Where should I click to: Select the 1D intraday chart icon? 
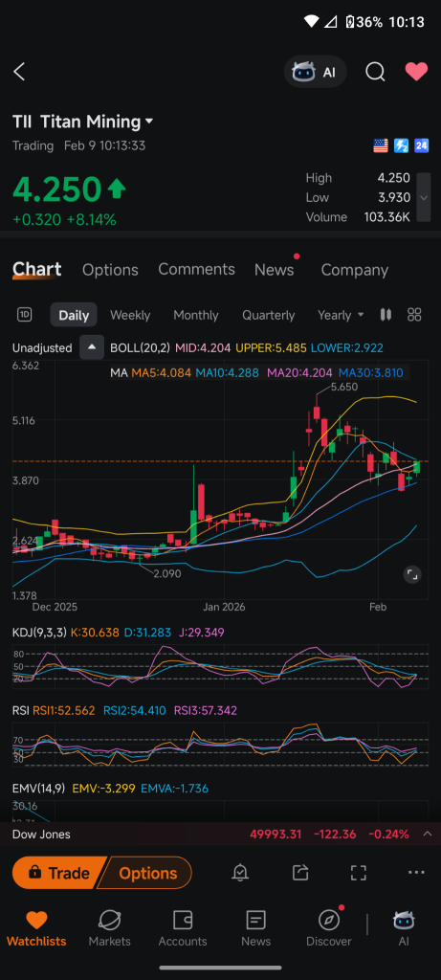click(x=24, y=314)
